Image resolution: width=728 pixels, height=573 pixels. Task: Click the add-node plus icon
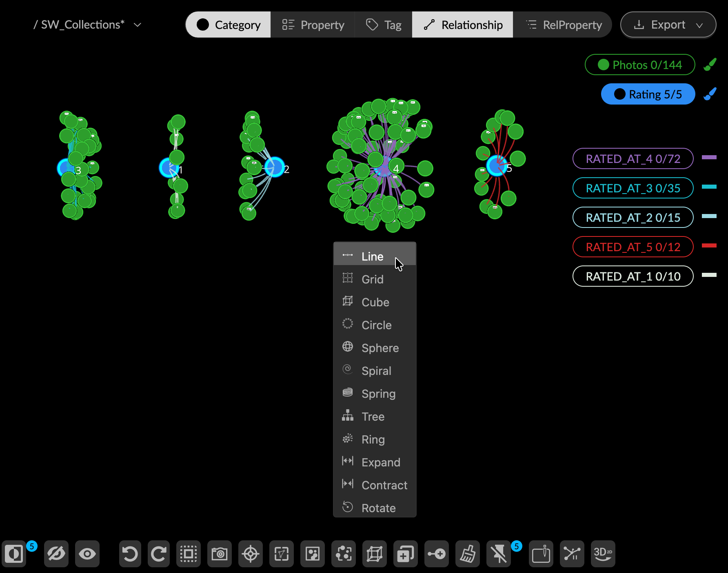pos(437,554)
